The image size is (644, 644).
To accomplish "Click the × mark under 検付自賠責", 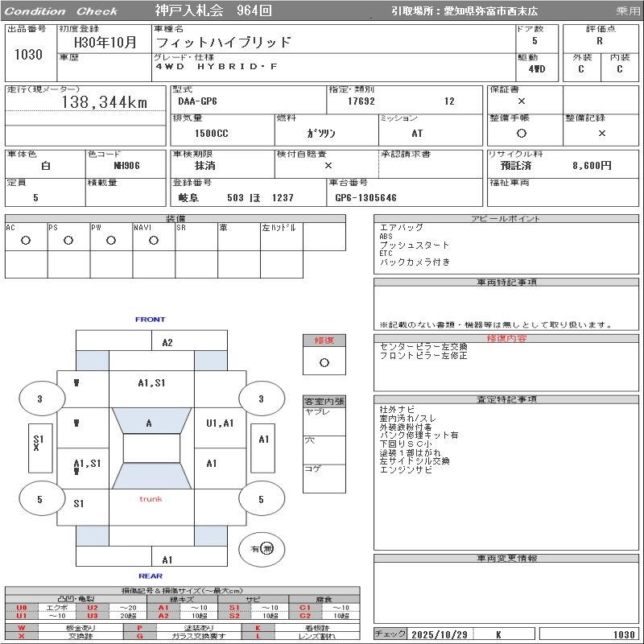I will click(328, 165).
